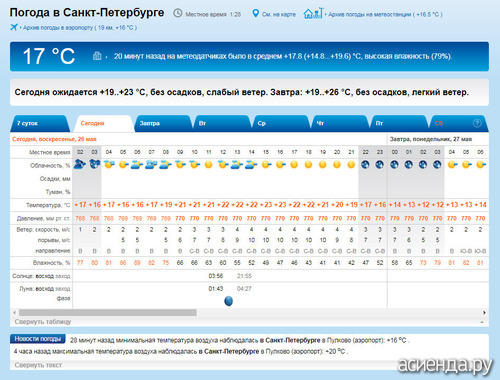Click the 'Давление, мм рт. ст.' row label
This screenshot has width=500, height=380.
click(43, 218)
